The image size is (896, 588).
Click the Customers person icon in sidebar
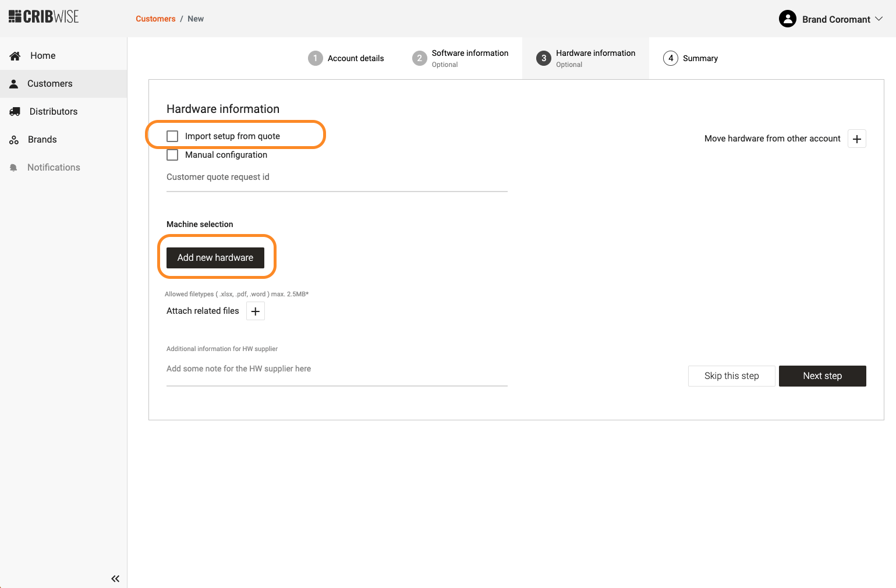[x=14, y=84]
